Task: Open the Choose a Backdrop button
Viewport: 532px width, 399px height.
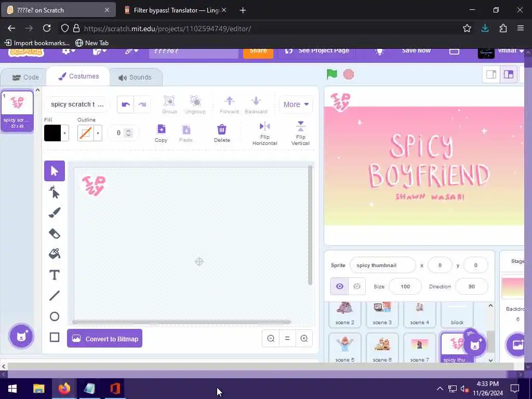Action: pos(517,345)
